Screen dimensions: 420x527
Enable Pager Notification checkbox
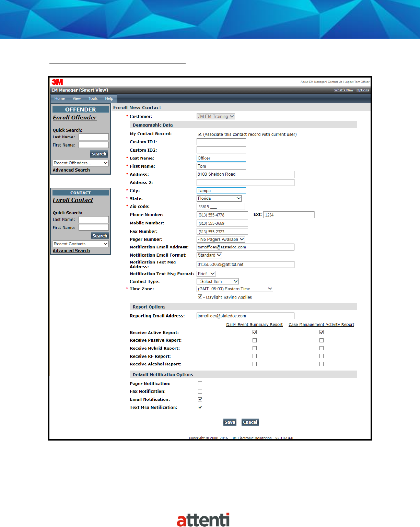click(200, 383)
